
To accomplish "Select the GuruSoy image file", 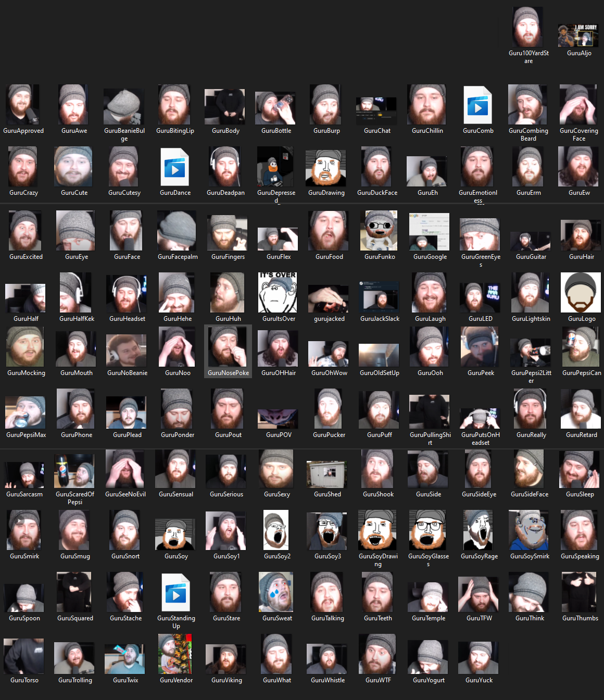I will [x=175, y=534].
